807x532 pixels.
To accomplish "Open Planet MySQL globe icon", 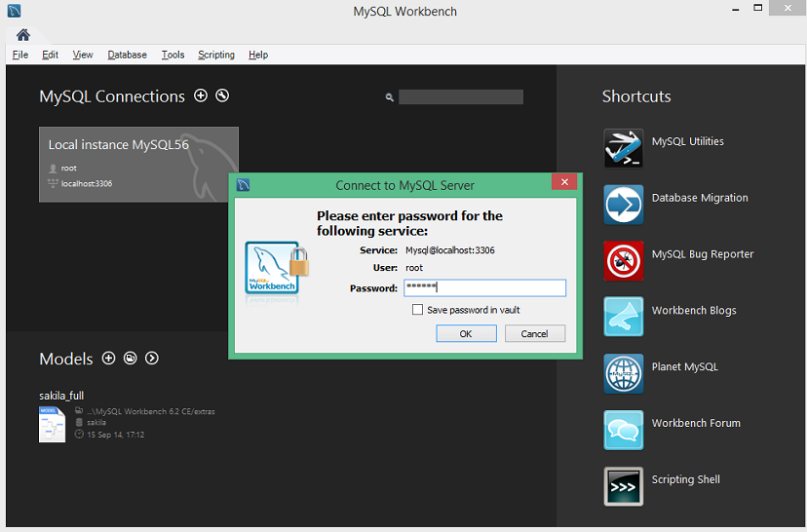I will (x=623, y=373).
